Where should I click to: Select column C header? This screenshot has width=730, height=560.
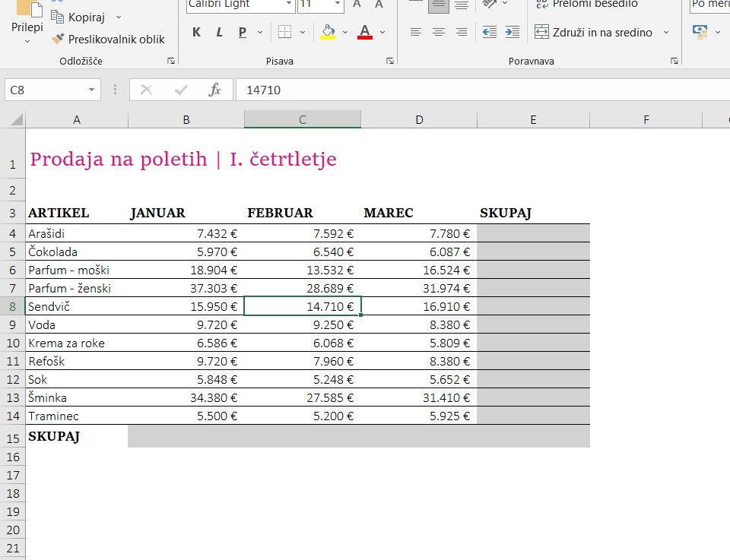pyautogui.click(x=303, y=119)
